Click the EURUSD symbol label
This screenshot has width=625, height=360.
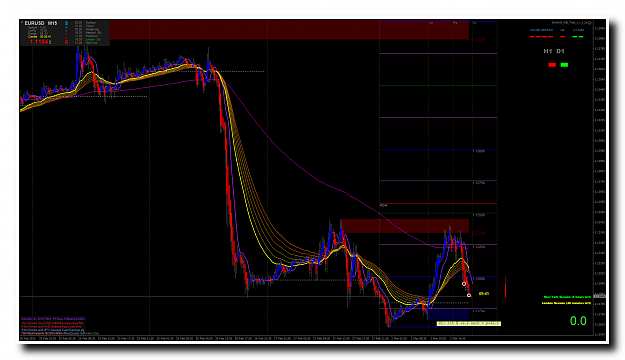pyautogui.click(x=35, y=23)
